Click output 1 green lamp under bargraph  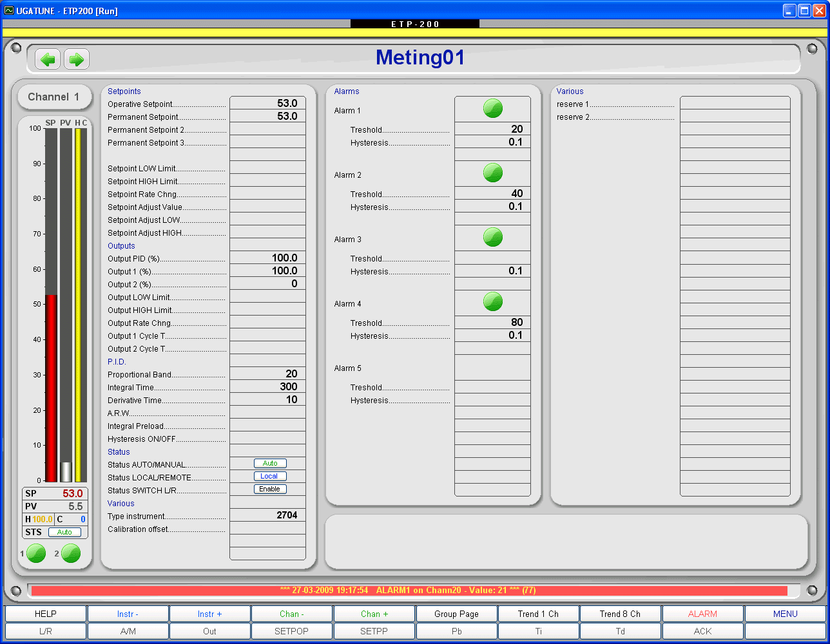click(x=36, y=553)
